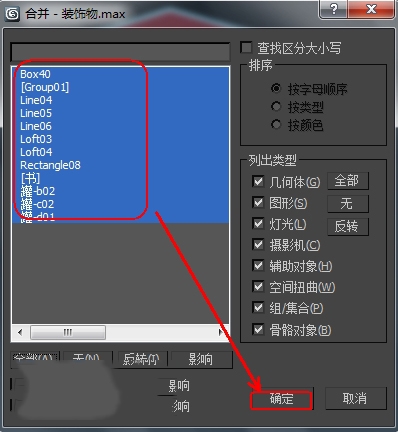Screen dimensions: 398x432
Task: Click the horizontal scrollbar thumb
Action: 68,332
